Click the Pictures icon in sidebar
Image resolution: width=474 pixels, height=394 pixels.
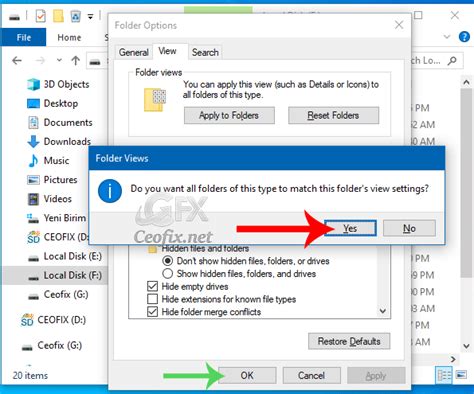(x=33, y=180)
